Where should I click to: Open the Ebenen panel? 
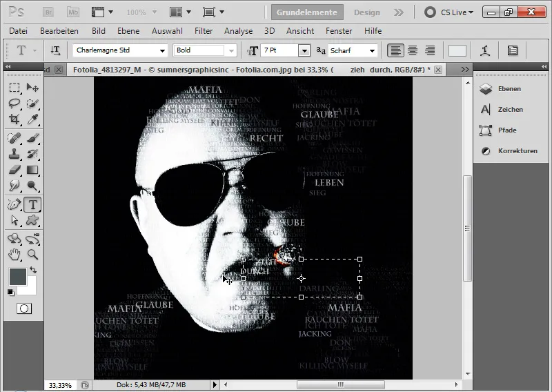[510, 89]
